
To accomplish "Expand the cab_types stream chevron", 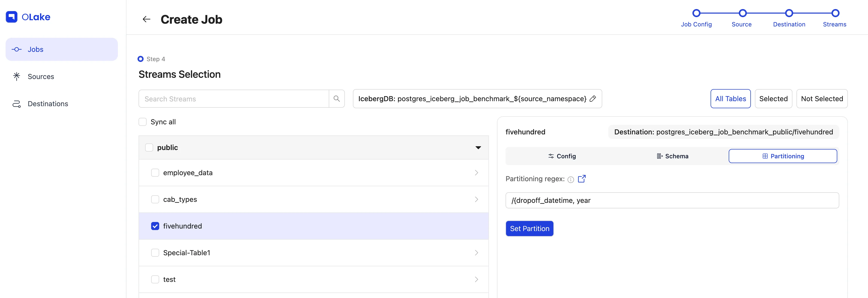I will coord(476,199).
